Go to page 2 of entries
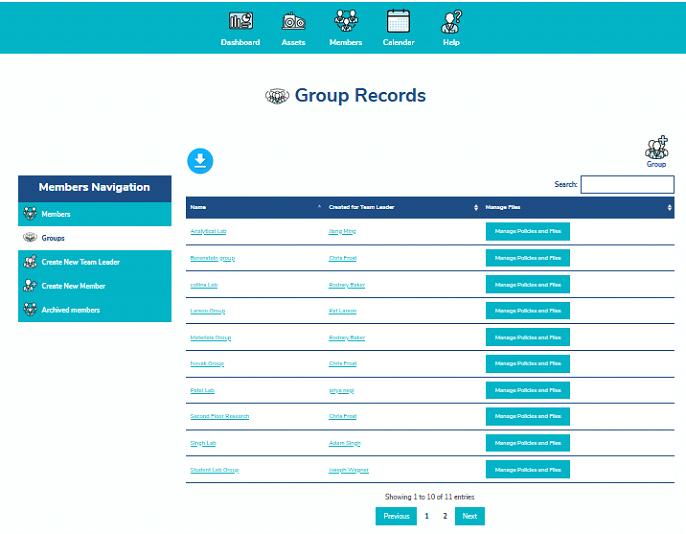The height and width of the screenshot is (534, 686). tap(445, 516)
